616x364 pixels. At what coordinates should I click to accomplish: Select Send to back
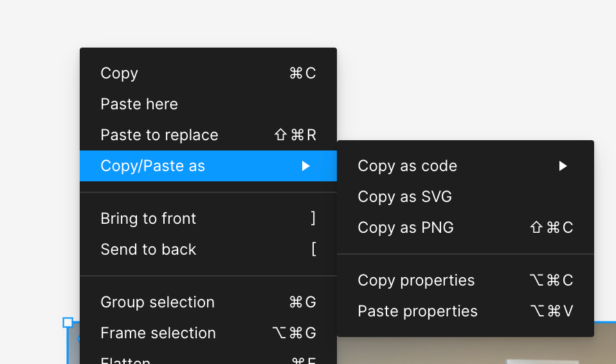pos(149,250)
